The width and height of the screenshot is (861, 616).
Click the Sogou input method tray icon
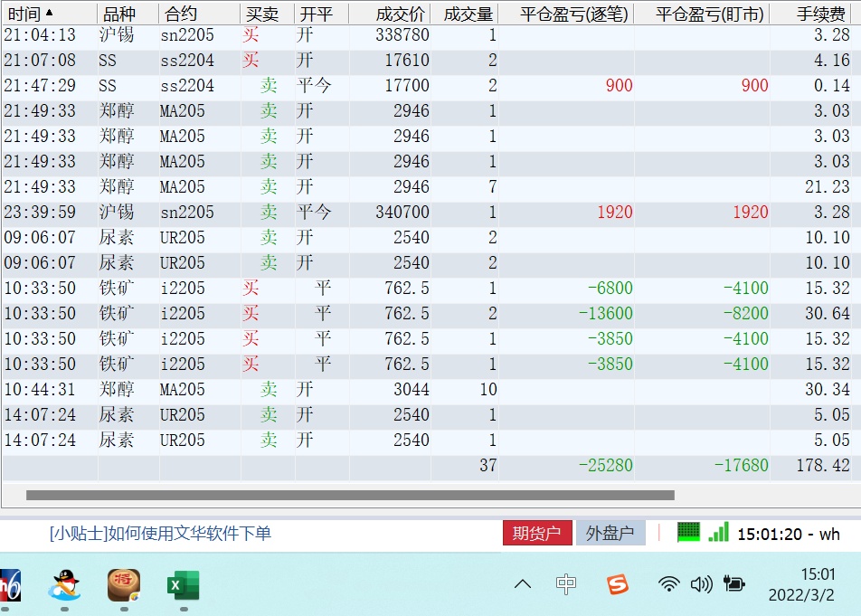coord(618,584)
